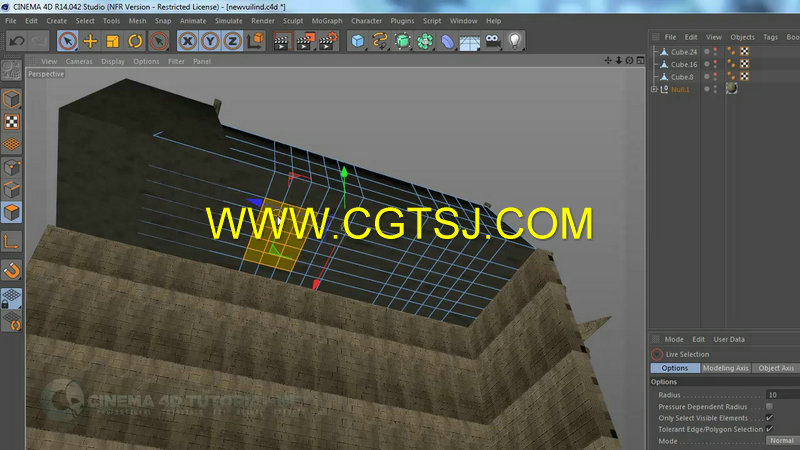Click Make Editable icon in left palette
Image resolution: width=800 pixels, height=450 pixels.
(x=11, y=70)
